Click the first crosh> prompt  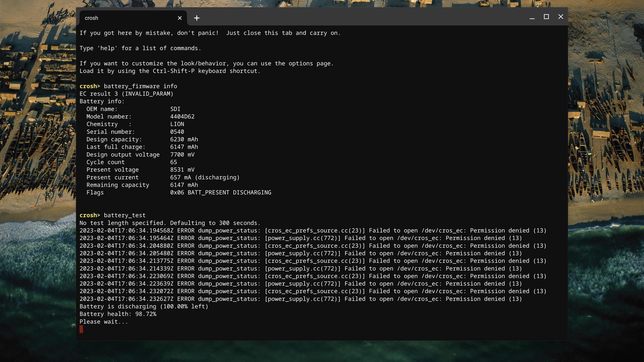click(90, 86)
